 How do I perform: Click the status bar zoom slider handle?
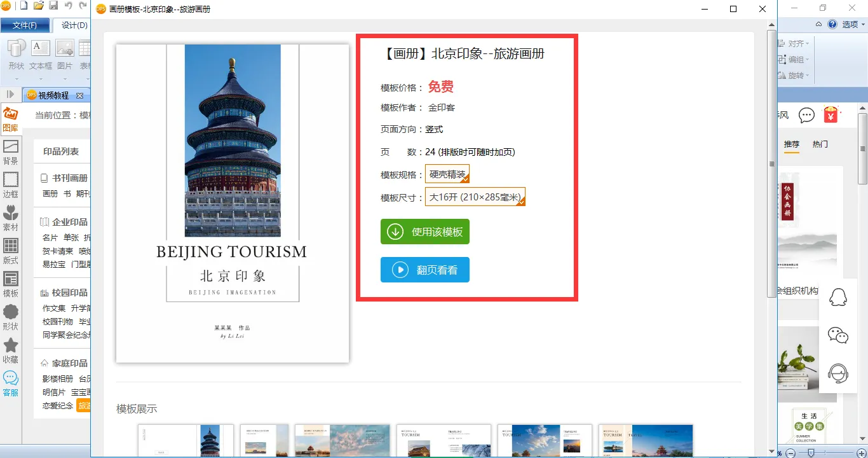pyautogui.click(x=811, y=452)
